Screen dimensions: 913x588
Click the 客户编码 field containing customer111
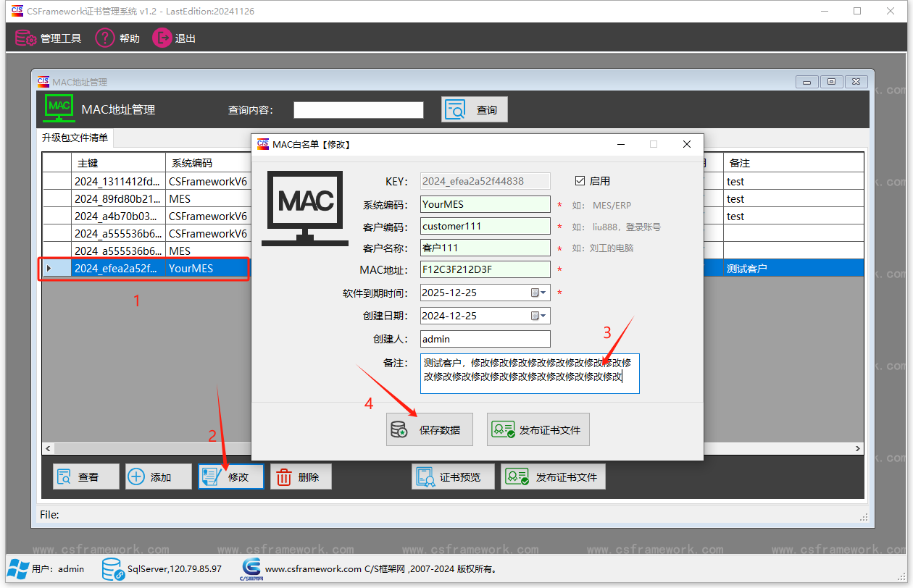pos(485,226)
